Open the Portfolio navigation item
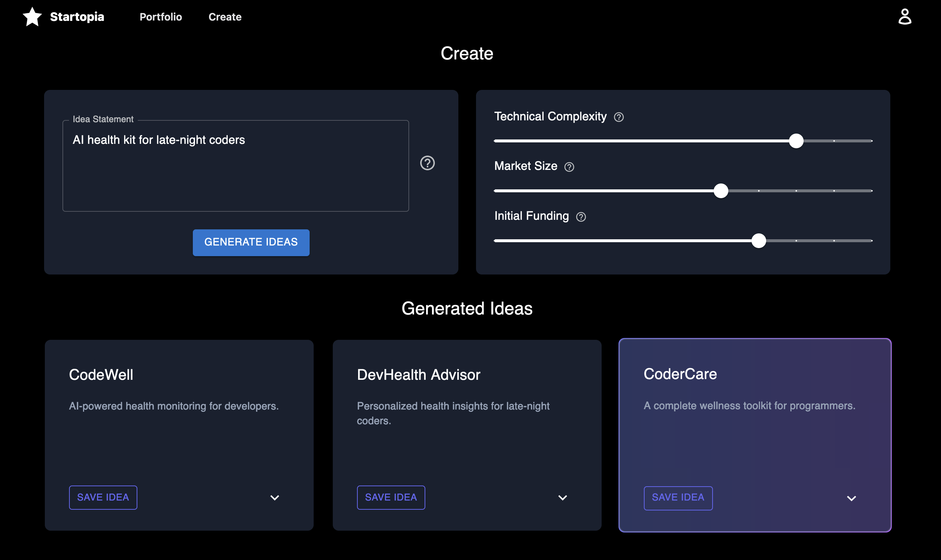The height and width of the screenshot is (560, 941). (x=161, y=17)
